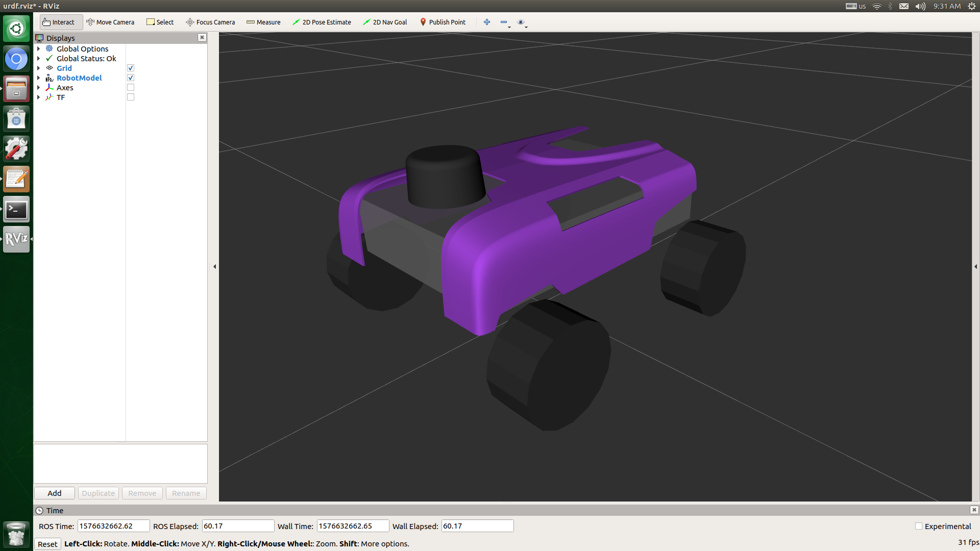The width and height of the screenshot is (980, 551).
Task: Click the Publish Point tool
Action: (x=443, y=22)
